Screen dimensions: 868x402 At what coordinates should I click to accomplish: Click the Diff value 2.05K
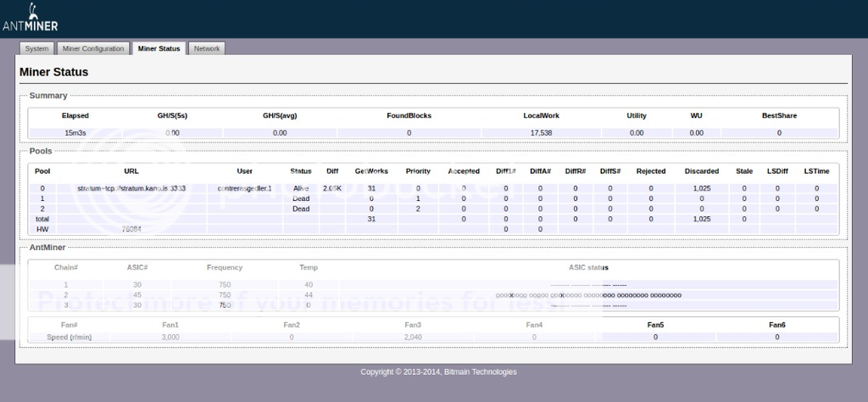pyautogui.click(x=332, y=188)
